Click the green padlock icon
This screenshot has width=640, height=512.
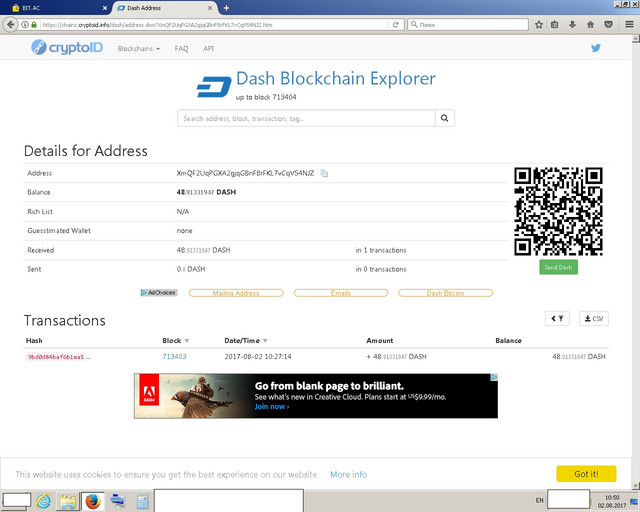click(34, 24)
